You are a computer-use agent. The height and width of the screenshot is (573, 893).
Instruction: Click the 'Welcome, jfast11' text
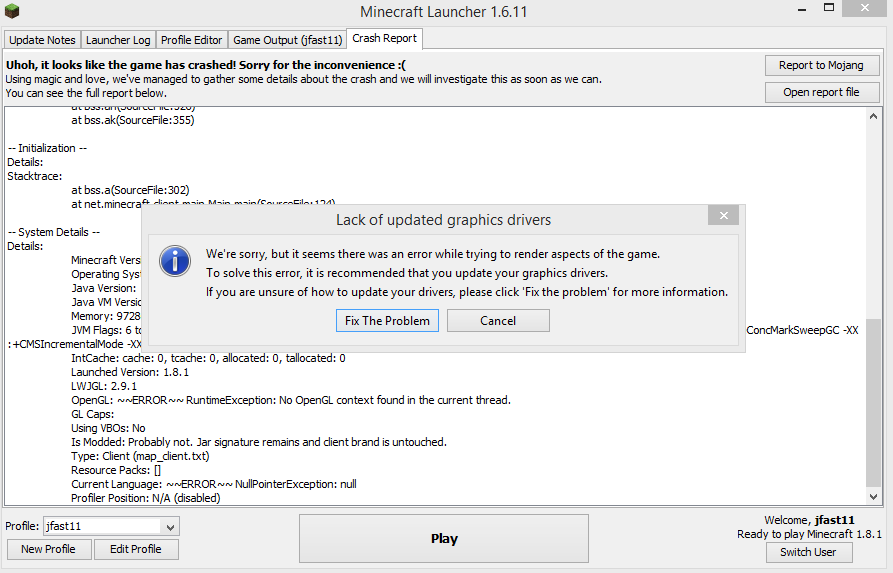809,520
